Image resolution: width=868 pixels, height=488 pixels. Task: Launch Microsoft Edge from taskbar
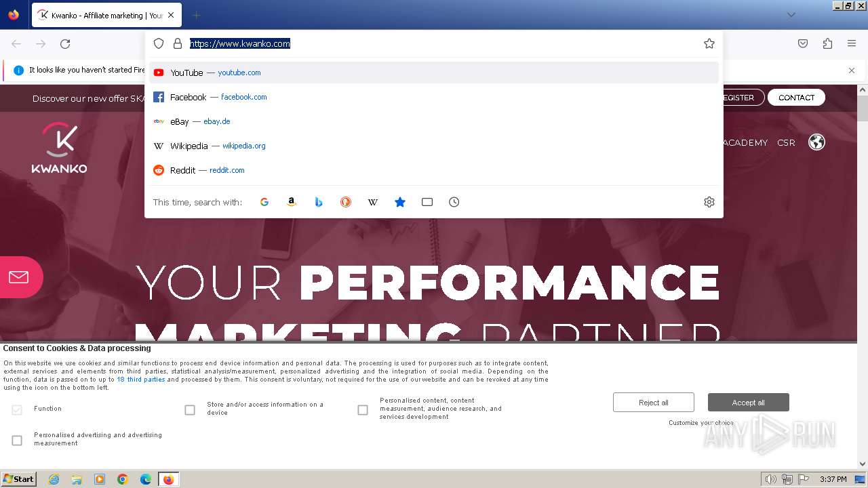click(146, 479)
